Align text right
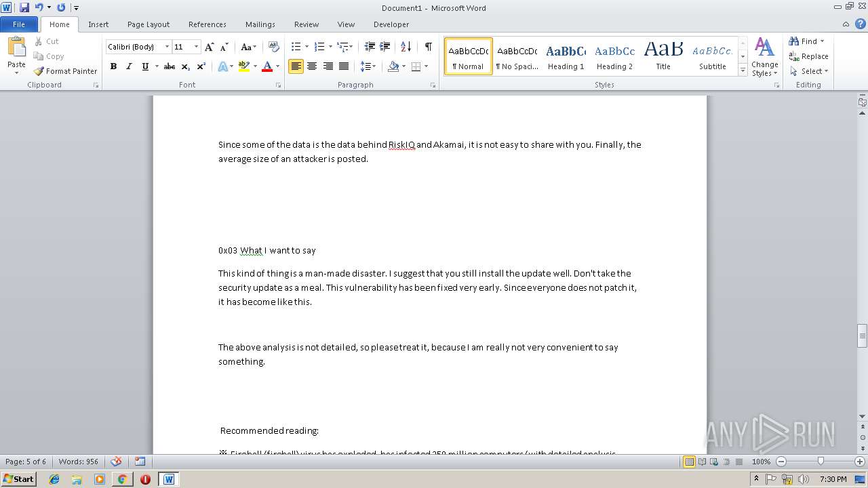This screenshot has height=488, width=868. pos(328,66)
